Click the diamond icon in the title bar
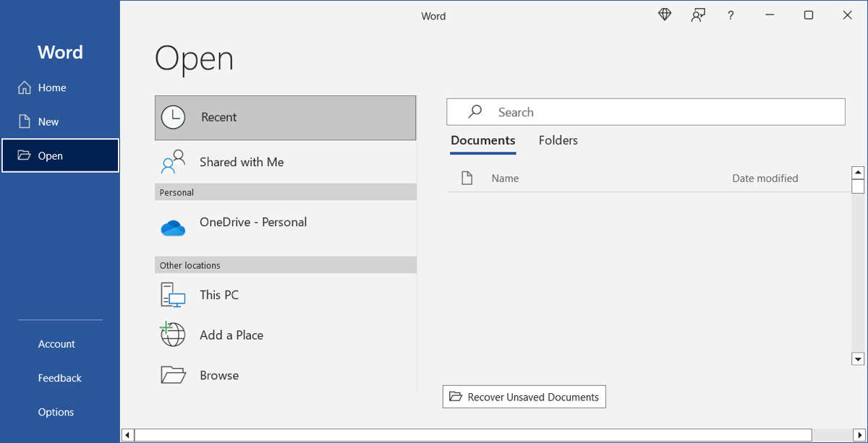This screenshot has width=868, height=443. (664, 14)
